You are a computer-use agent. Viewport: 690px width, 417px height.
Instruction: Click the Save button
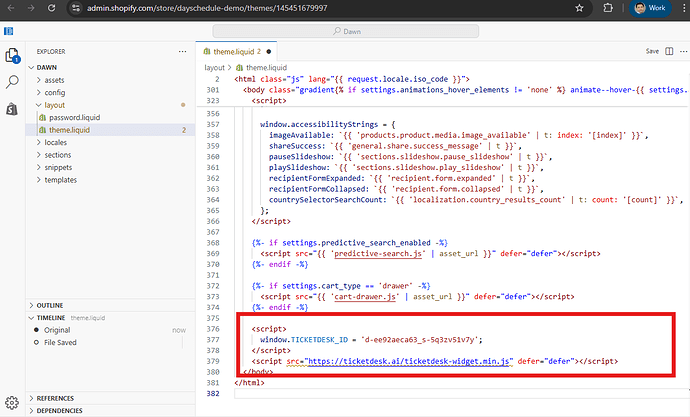(652, 51)
